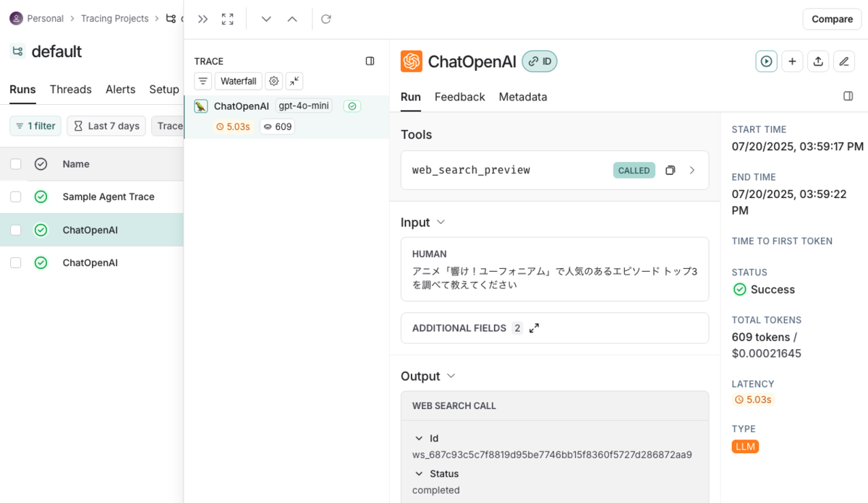Collapse the Id field in output
This screenshot has height=503, width=868.
[419, 438]
